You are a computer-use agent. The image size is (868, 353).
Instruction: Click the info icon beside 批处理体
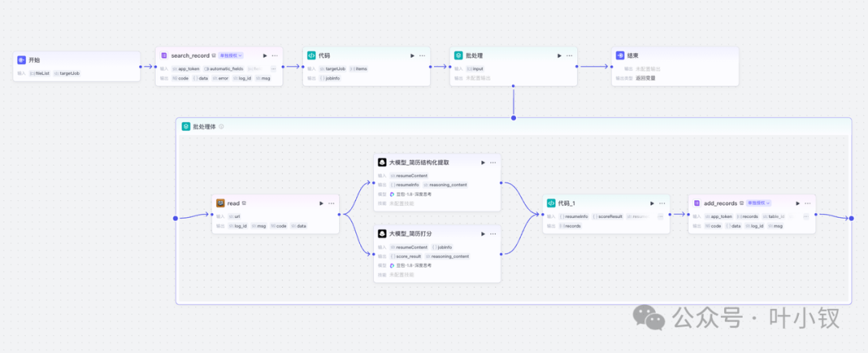pos(222,126)
